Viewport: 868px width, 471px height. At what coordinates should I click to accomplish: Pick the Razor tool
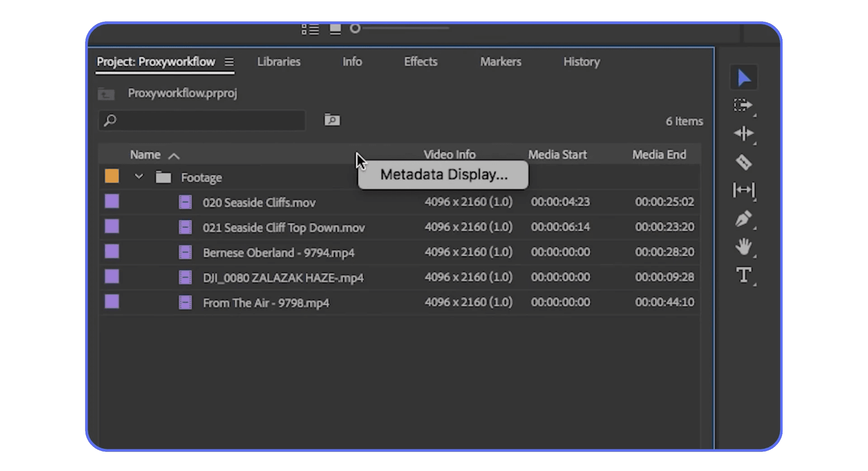tap(744, 162)
